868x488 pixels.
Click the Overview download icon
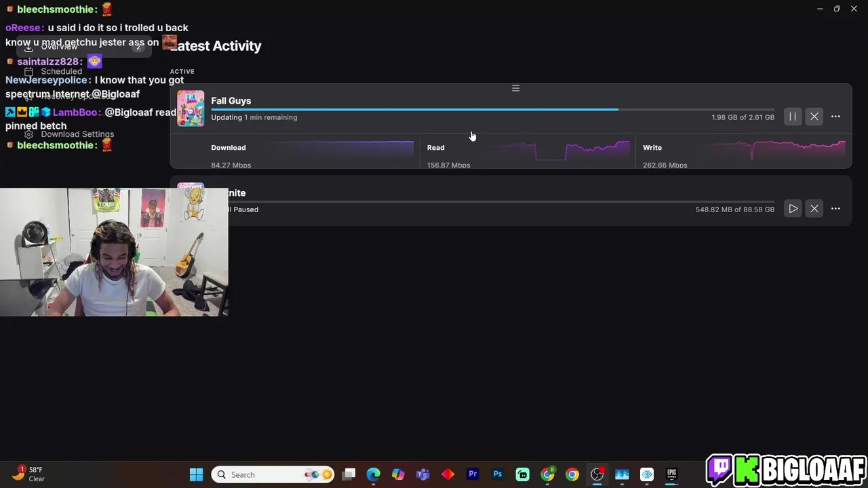28,47
